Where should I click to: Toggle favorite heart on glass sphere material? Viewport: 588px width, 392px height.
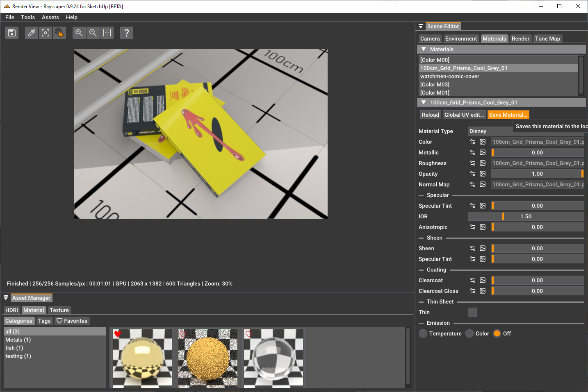point(249,334)
